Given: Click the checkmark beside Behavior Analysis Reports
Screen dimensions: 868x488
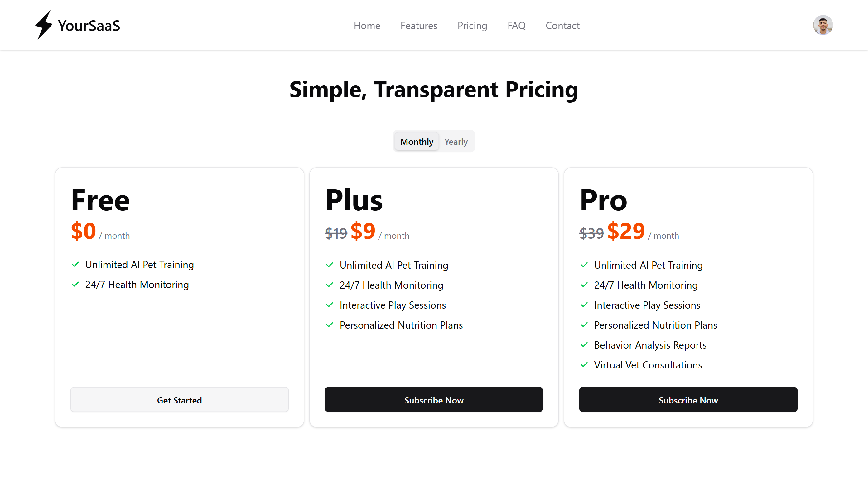Looking at the screenshot, I should point(584,345).
